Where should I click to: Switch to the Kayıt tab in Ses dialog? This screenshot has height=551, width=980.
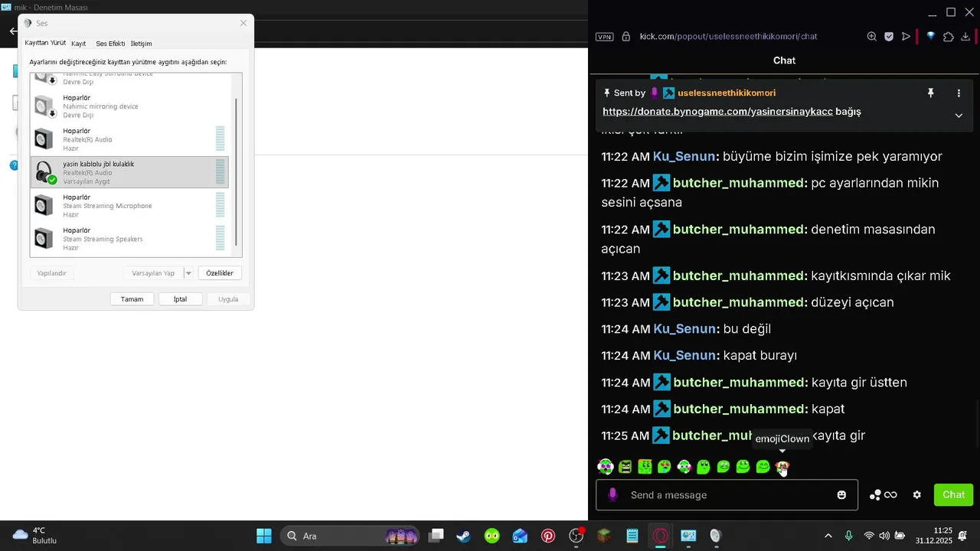78,44
